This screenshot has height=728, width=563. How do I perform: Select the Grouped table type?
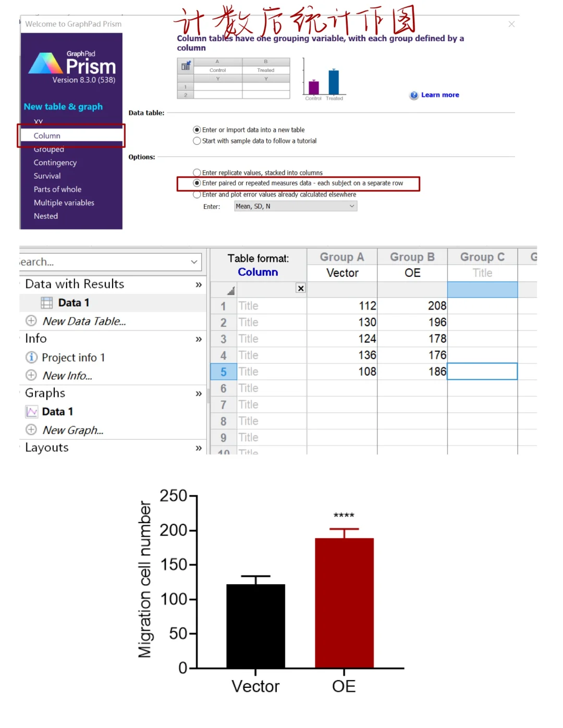tap(49, 149)
